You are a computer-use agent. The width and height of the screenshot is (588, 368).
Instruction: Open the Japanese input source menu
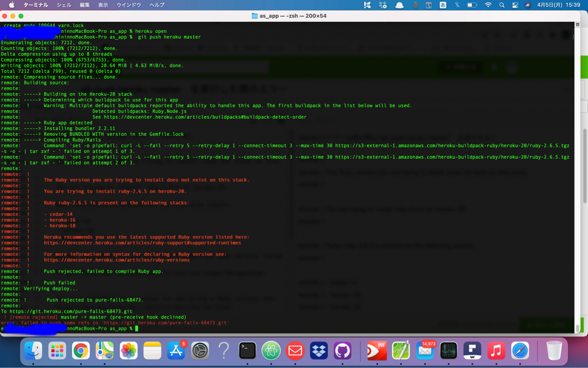click(442, 5)
